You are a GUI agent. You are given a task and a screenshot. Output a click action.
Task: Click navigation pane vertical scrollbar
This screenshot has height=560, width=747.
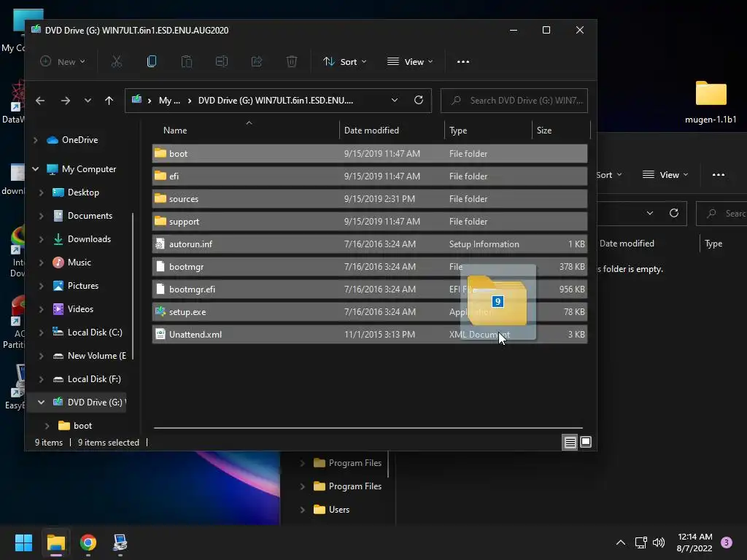pos(133,286)
